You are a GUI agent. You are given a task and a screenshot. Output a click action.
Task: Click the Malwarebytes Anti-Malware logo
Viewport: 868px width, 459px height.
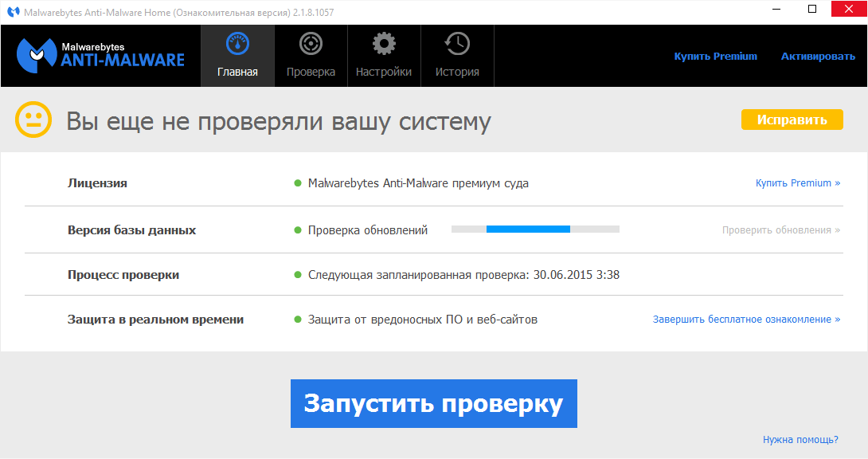tap(101, 55)
